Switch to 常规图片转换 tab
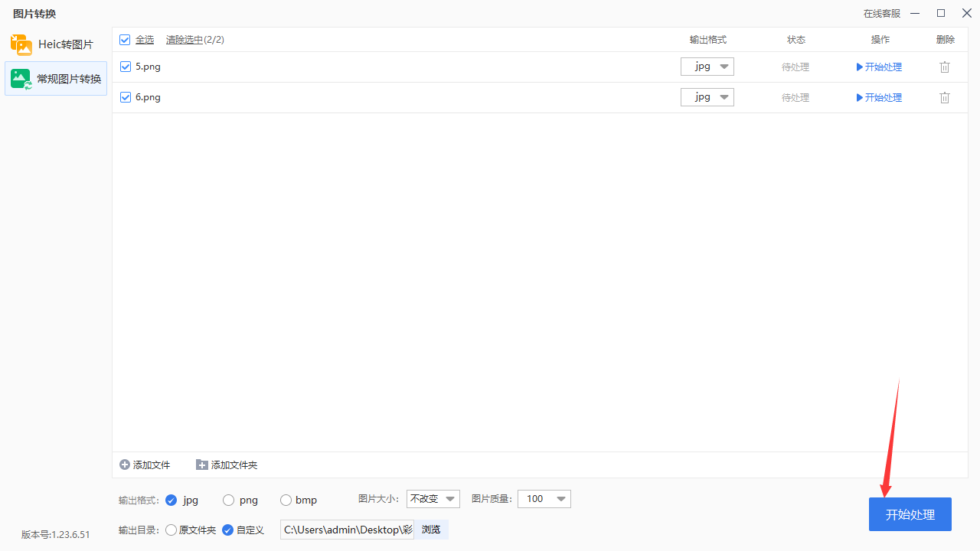The image size is (980, 551). pyautogui.click(x=55, y=79)
